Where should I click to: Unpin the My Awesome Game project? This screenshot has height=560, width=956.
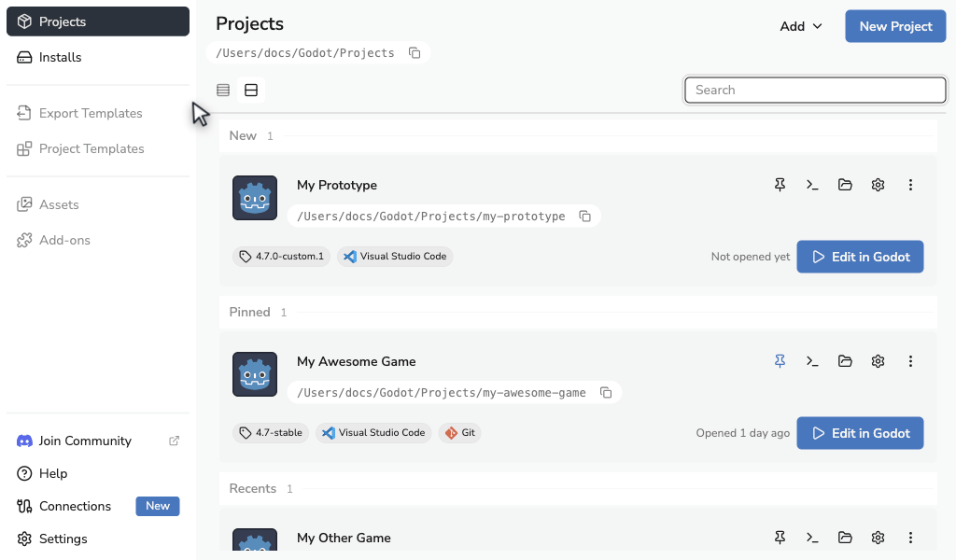[x=780, y=361]
